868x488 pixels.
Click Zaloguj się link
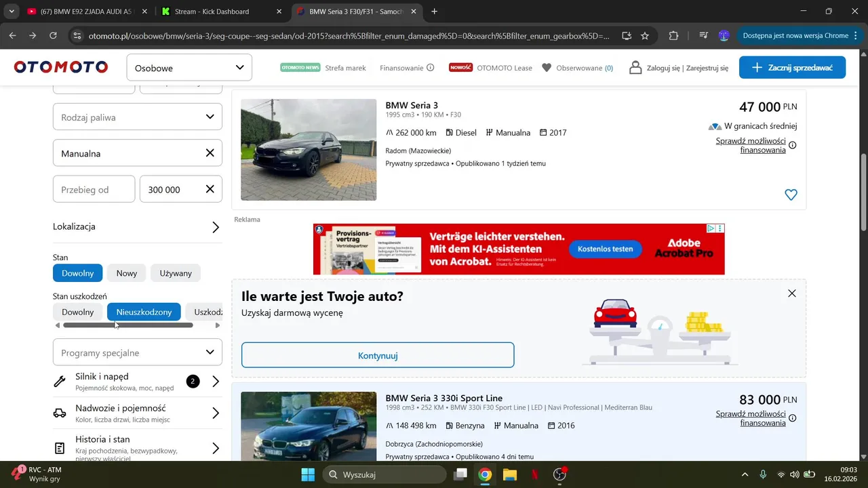(x=663, y=68)
